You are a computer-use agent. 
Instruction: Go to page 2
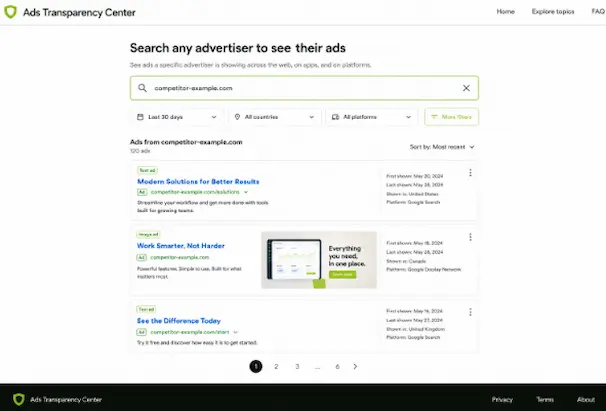(276, 367)
